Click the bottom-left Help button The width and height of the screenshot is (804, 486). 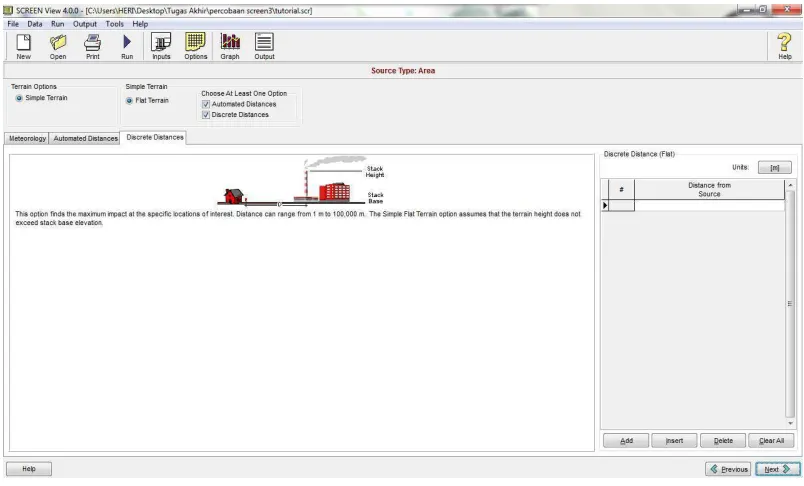[x=29, y=469]
